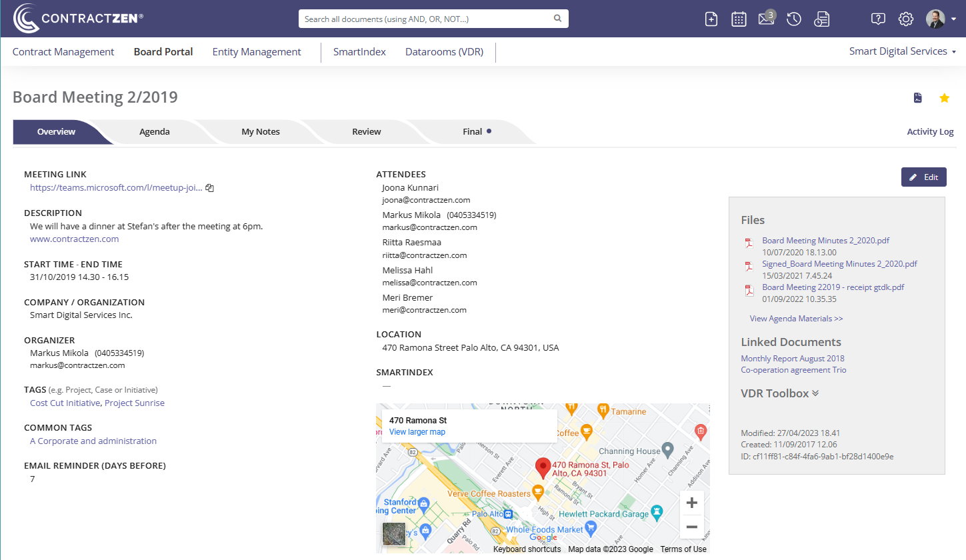Open the Contract Management menu
This screenshot has width=966, height=560.
(x=63, y=52)
